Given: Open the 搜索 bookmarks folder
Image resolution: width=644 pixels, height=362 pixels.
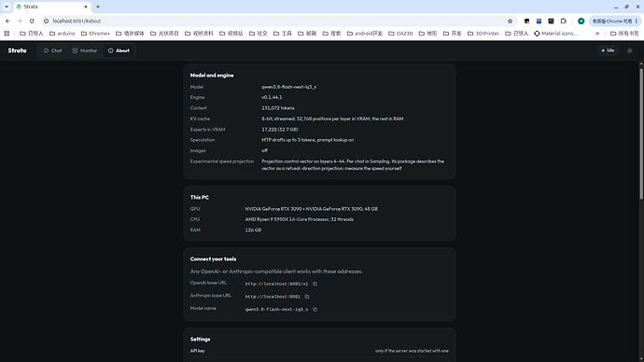Looking at the screenshot, I should coord(331,34).
